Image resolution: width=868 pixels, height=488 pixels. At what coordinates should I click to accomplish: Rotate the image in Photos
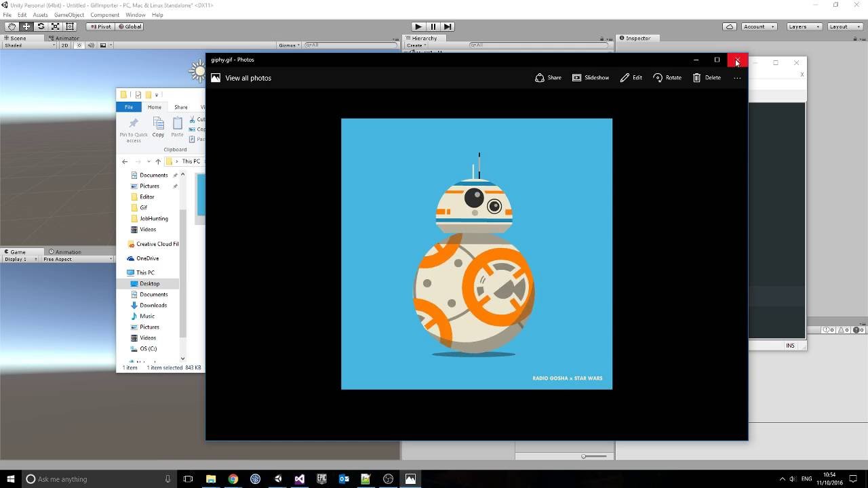pos(667,78)
